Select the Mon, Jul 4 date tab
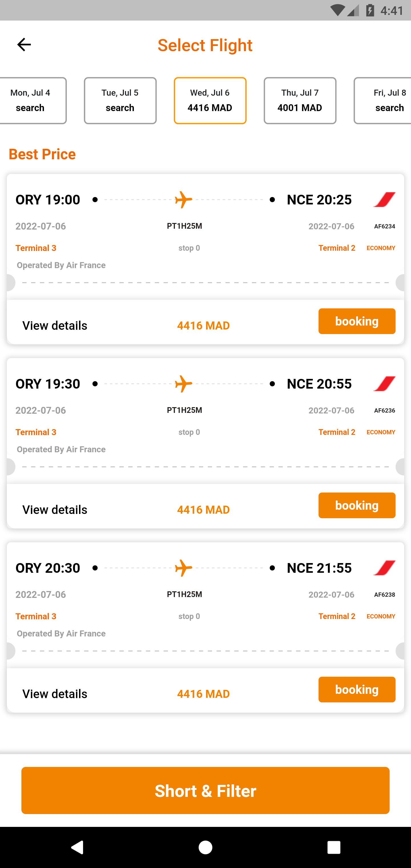 [33, 101]
